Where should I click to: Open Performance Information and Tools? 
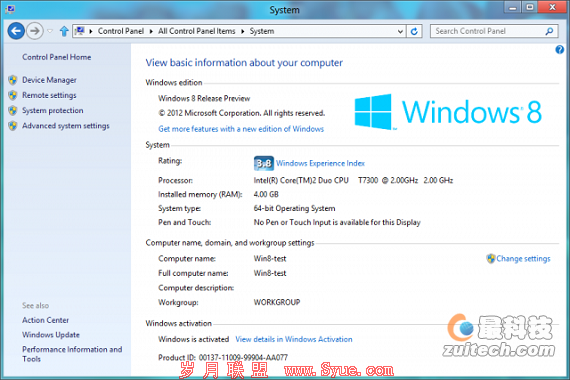click(72, 354)
